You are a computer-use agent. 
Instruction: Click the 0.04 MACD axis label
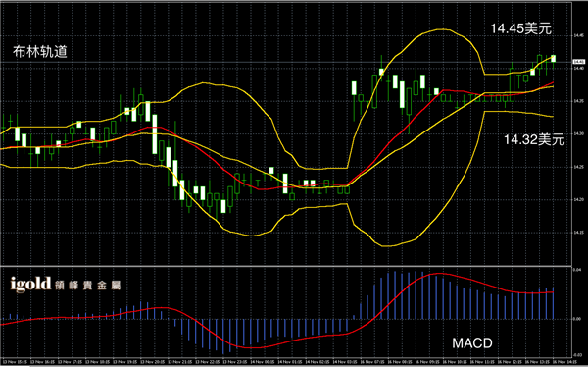577,269
